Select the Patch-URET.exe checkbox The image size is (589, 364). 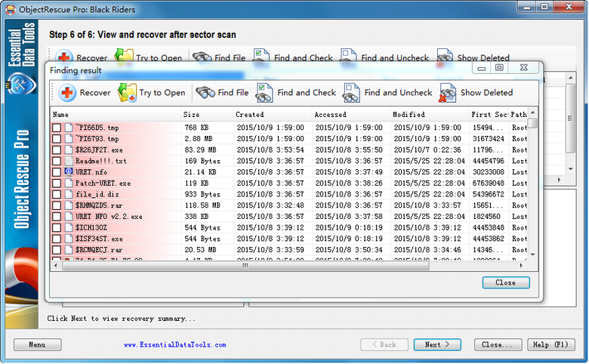pyautogui.click(x=57, y=184)
